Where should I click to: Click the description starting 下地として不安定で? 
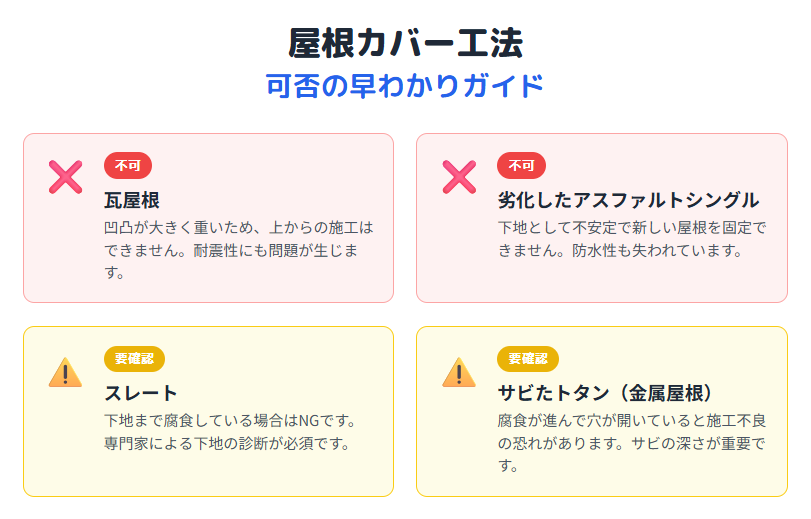tap(632, 239)
